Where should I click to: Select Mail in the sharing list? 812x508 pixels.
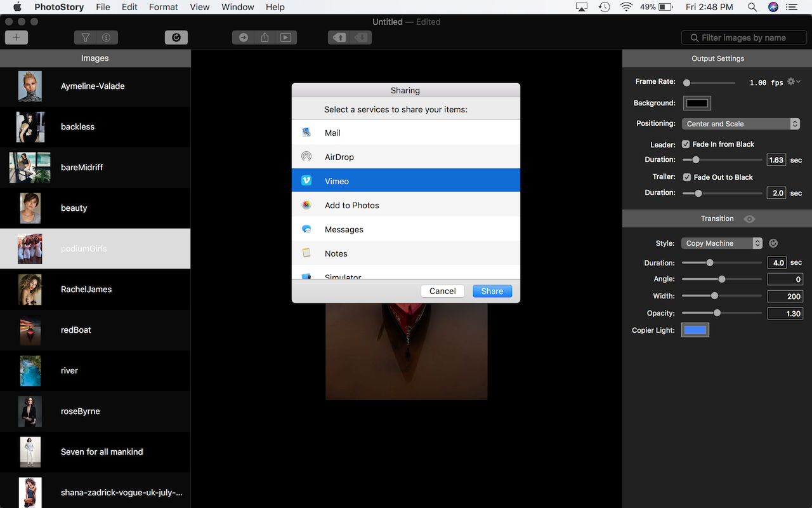tap(406, 133)
